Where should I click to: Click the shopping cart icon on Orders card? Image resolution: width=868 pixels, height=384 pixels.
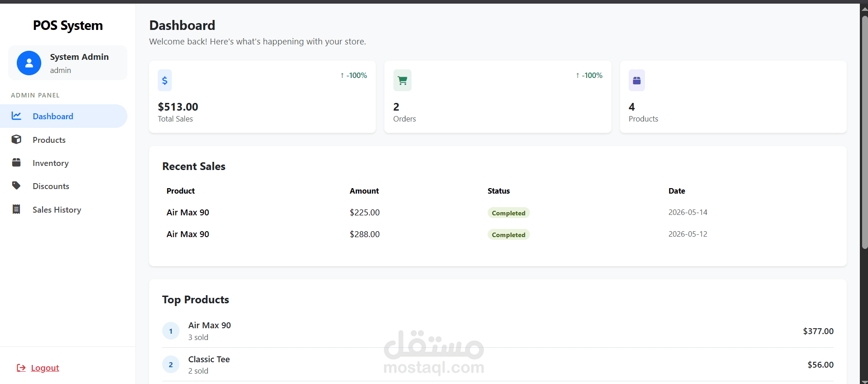402,80
